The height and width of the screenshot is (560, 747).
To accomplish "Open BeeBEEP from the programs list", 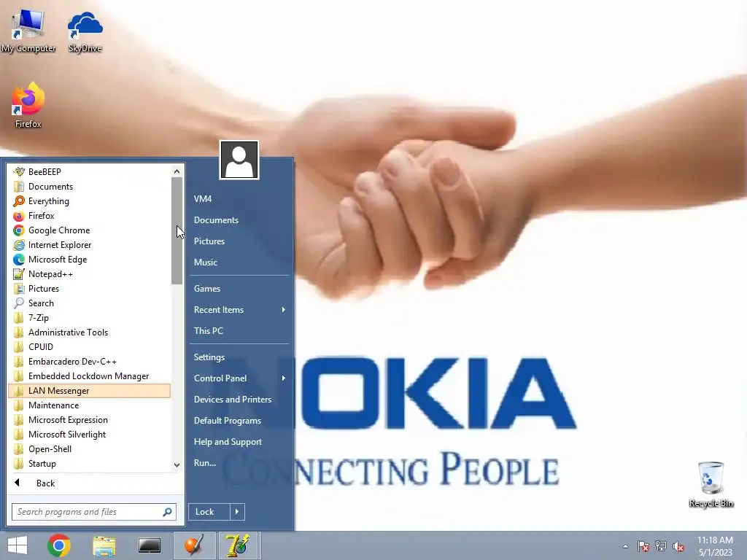I will (89, 171).
